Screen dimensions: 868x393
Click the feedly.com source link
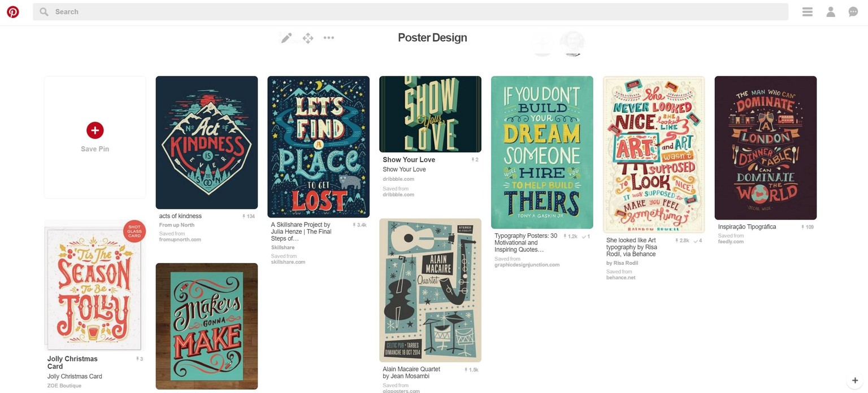click(731, 242)
